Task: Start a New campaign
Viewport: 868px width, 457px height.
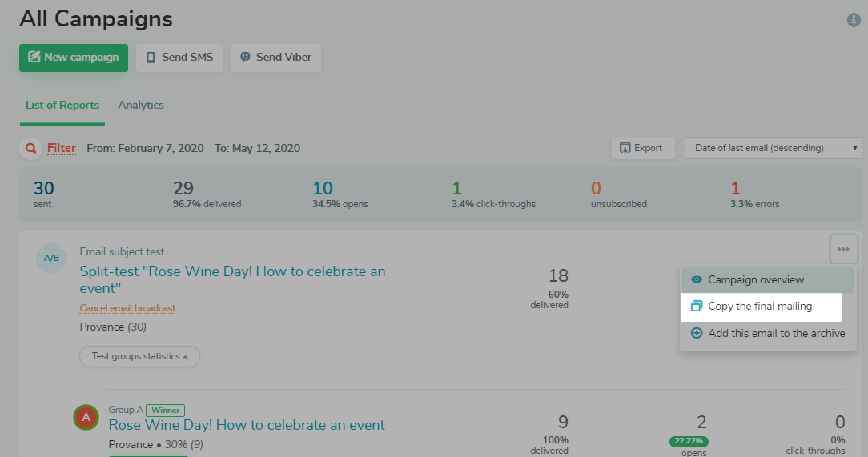Action: click(74, 58)
